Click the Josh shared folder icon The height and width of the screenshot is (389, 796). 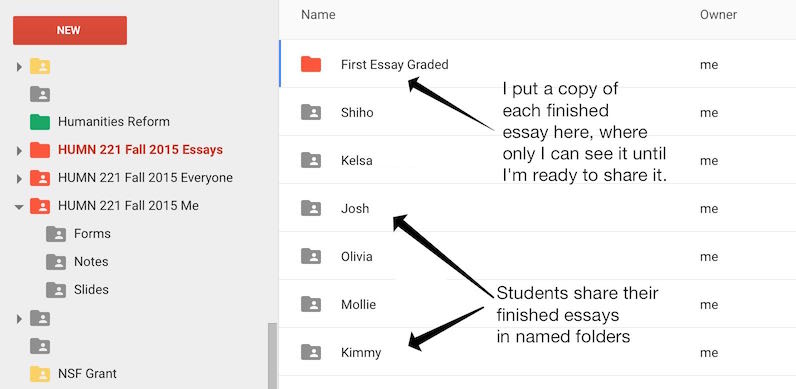point(311,208)
